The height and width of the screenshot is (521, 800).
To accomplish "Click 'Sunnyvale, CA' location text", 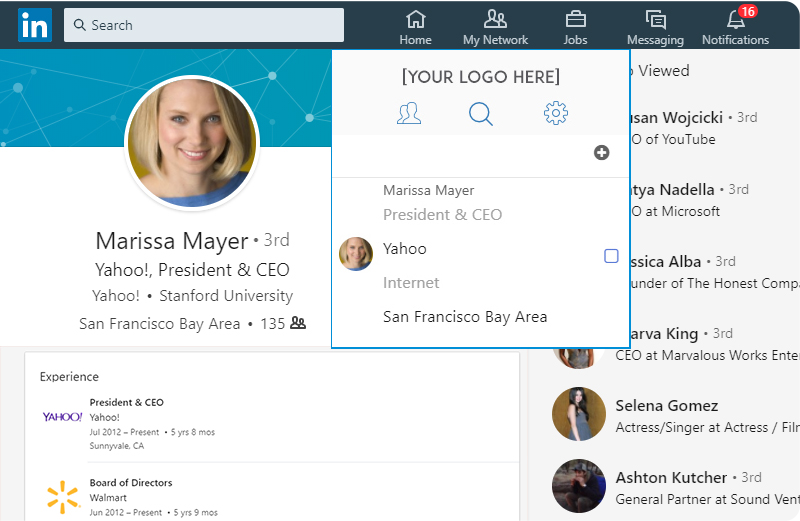I will click(117, 445).
